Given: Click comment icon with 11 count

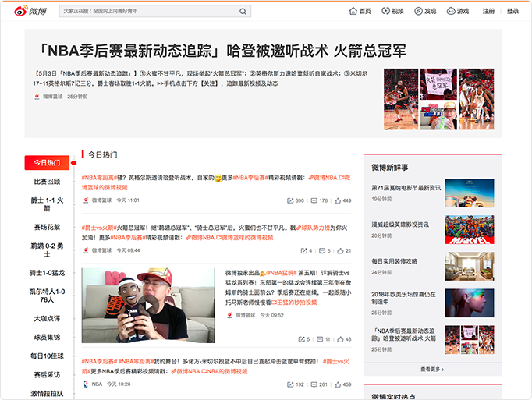Looking at the screenshot, I should pyautogui.click(x=320, y=339).
